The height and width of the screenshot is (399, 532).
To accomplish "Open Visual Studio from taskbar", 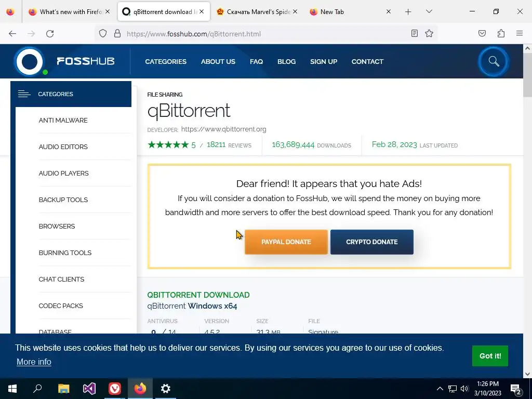I will (89, 389).
